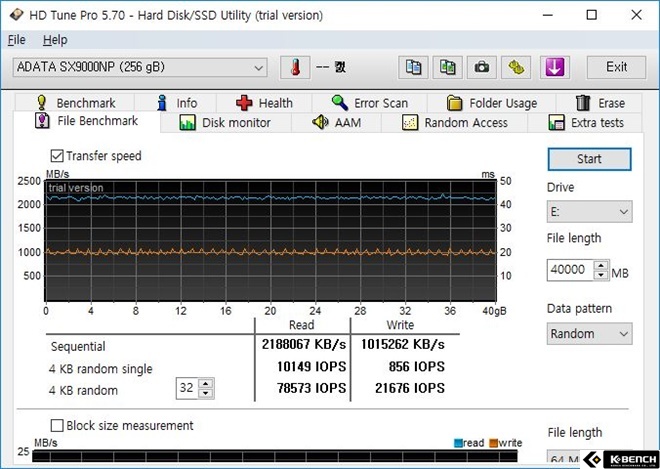Decrease the 4 KB random queue depth

205,394
